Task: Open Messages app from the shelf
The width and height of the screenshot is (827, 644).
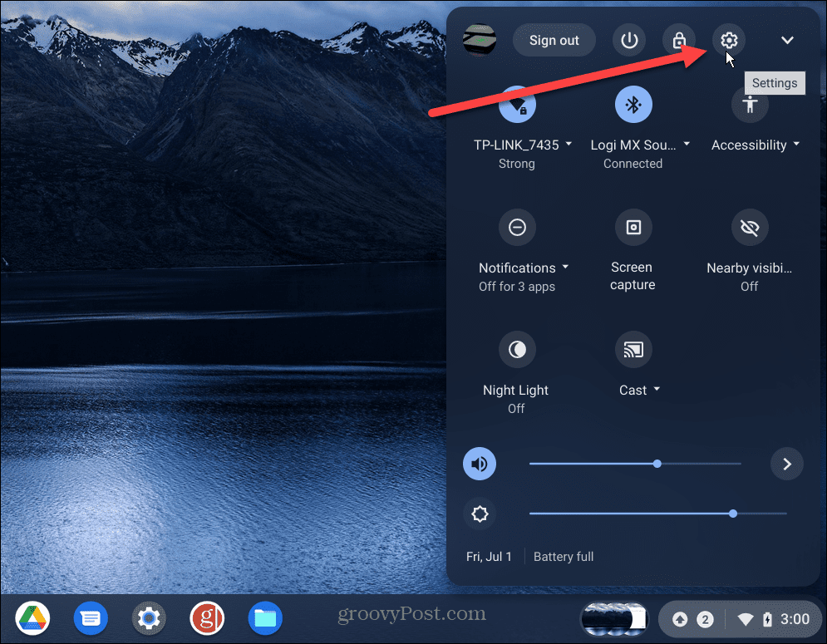Action: (x=91, y=618)
